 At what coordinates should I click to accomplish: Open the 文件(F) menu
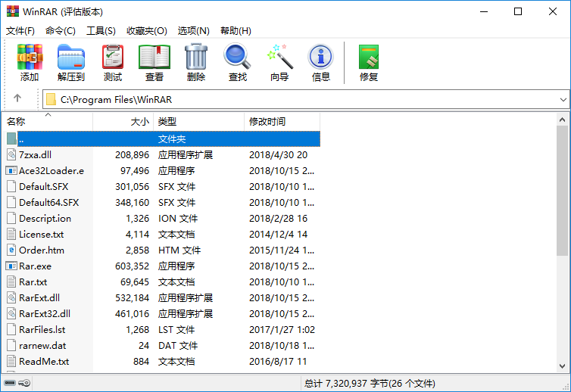(x=20, y=31)
